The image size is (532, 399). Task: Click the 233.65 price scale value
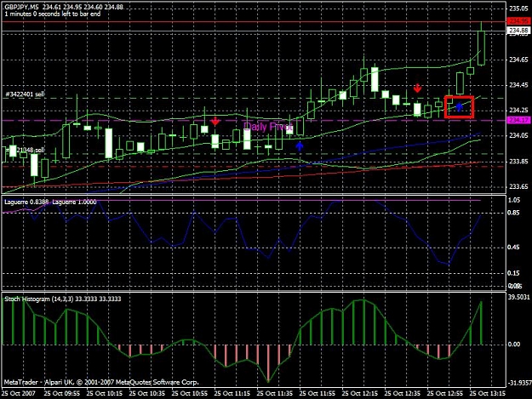click(x=518, y=186)
